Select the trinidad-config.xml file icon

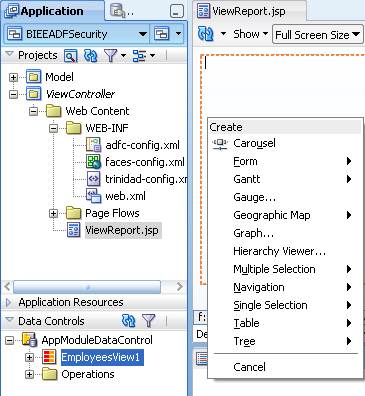[x=94, y=179]
